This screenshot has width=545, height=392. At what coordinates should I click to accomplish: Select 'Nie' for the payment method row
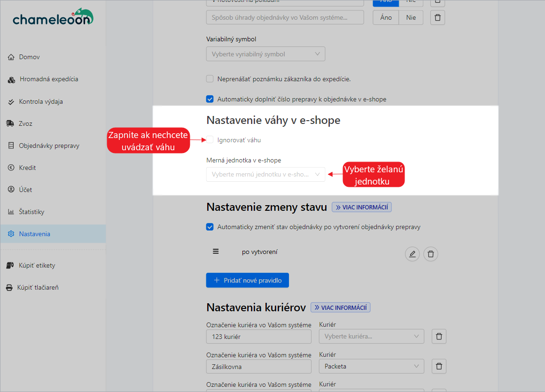pyautogui.click(x=411, y=18)
